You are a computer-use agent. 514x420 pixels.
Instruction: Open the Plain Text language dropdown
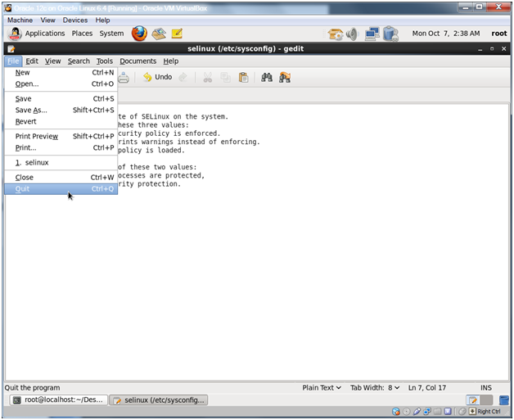322,387
